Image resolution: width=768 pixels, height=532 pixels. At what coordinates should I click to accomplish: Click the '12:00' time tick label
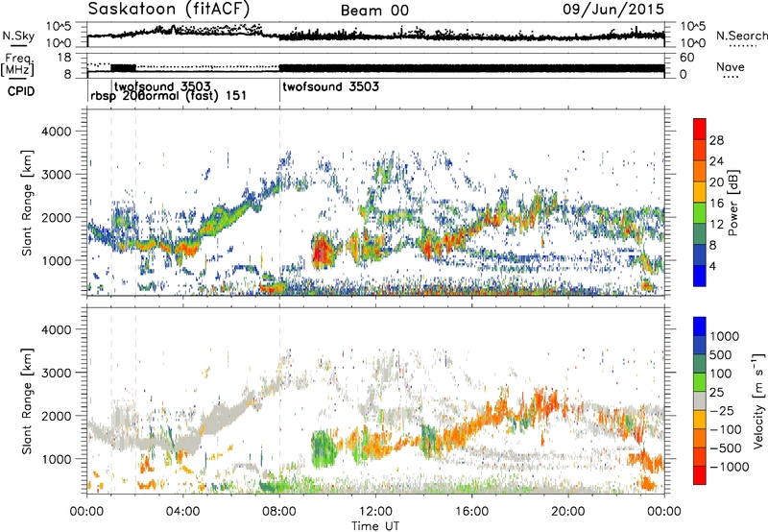(375, 512)
